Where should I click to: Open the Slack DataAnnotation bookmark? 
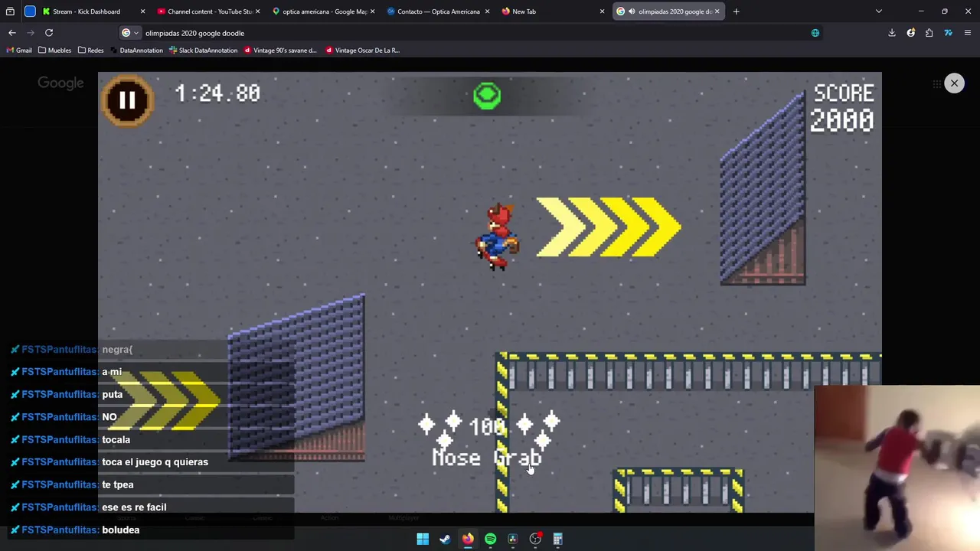[204, 51]
